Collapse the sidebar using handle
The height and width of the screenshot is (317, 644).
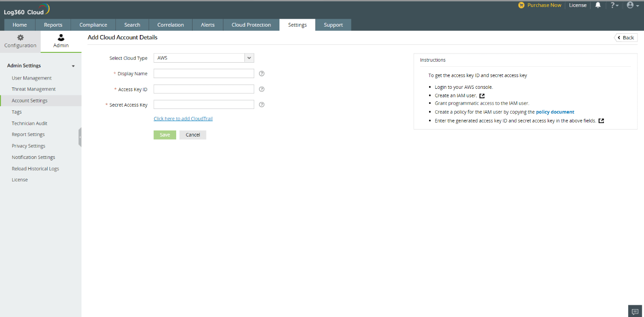pos(80,137)
